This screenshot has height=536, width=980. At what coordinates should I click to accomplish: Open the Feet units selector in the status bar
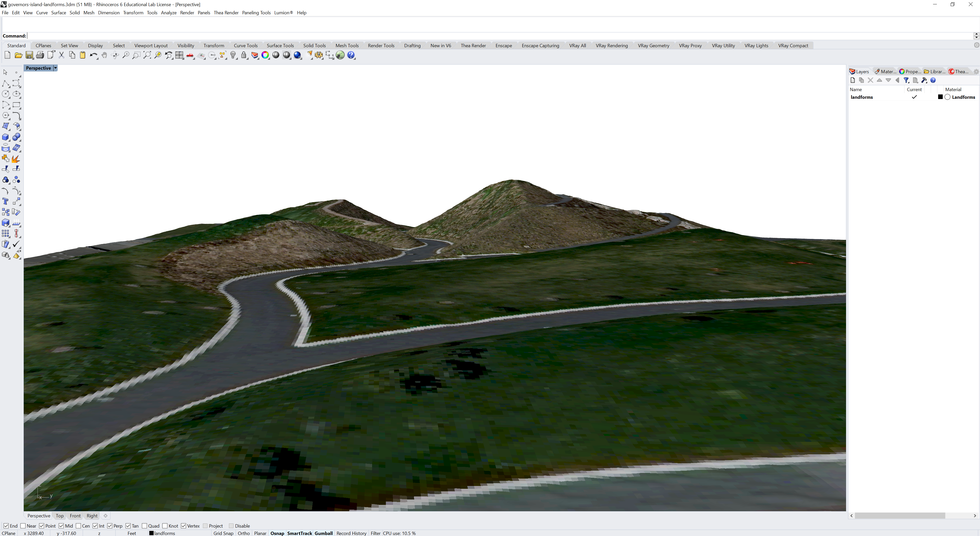(x=132, y=533)
